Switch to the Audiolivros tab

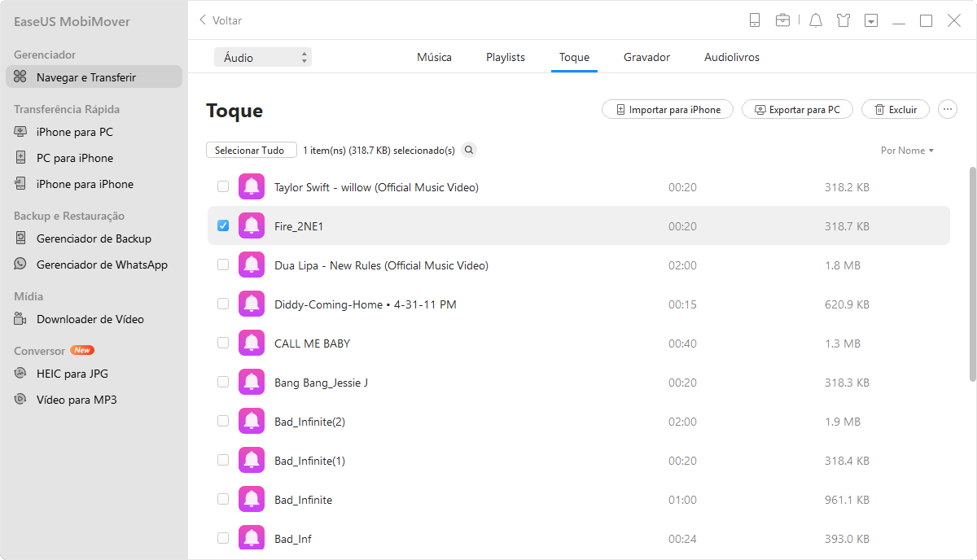pyautogui.click(x=732, y=58)
